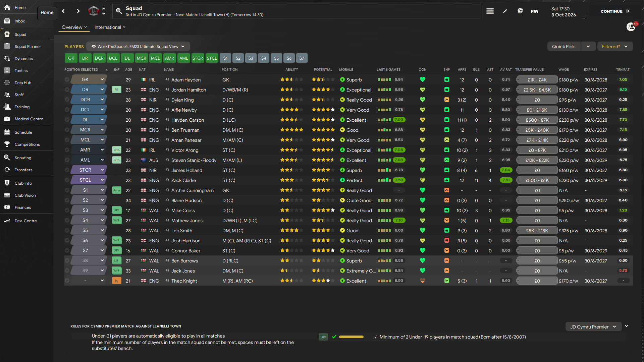644x362 pixels.
Task: Click the Quick Pick button
Action: tap(563, 47)
